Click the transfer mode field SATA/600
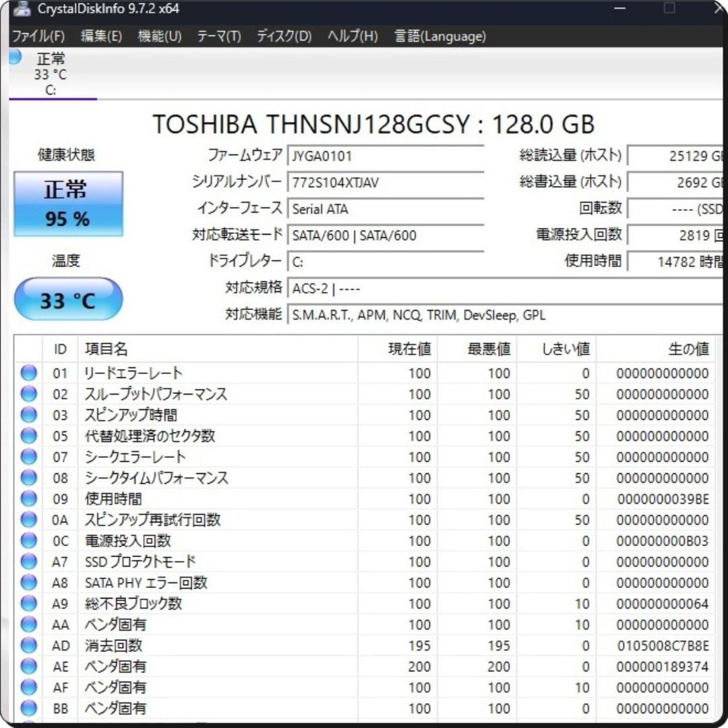The height and width of the screenshot is (728, 728). tap(386, 235)
